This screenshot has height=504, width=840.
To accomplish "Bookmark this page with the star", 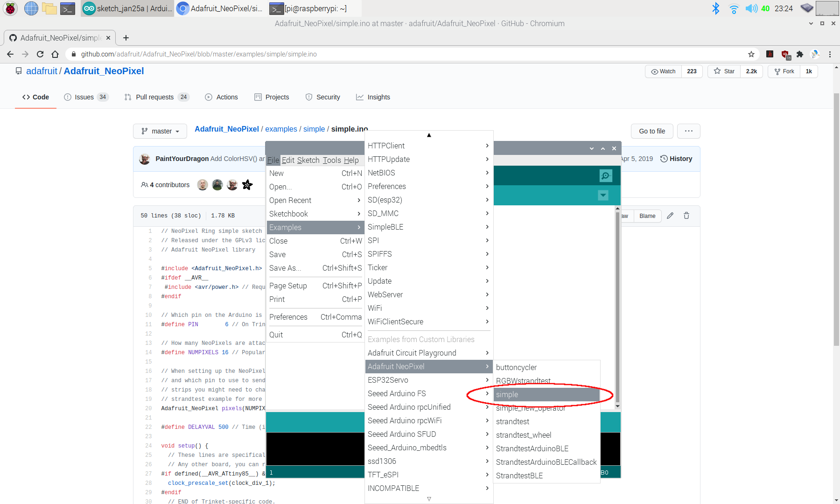I will click(x=751, y=54).
